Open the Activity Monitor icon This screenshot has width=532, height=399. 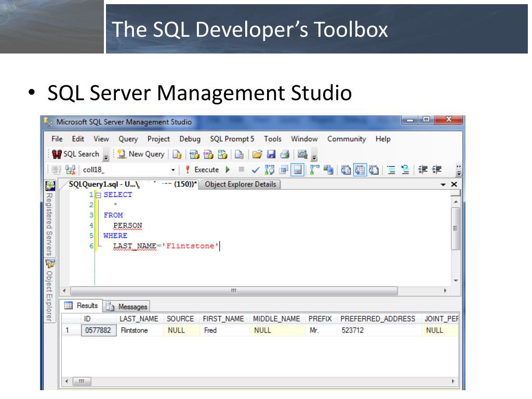click(x=302, y=154)
